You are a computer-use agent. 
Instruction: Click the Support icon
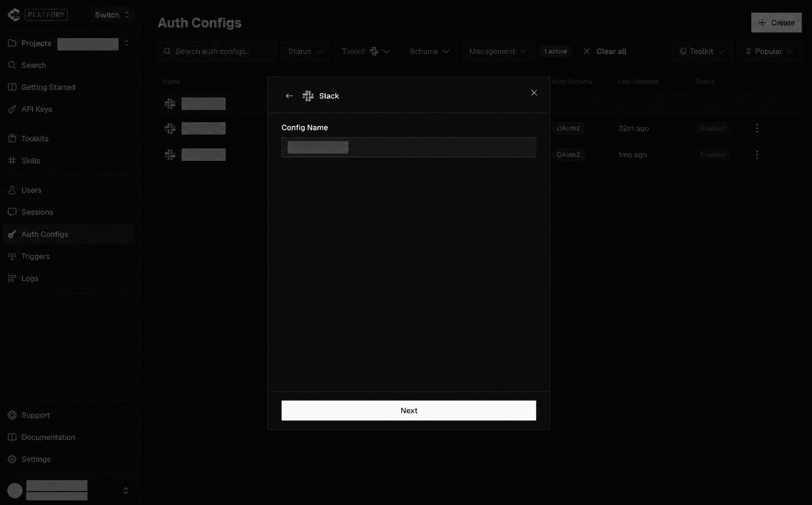[12, 415]
